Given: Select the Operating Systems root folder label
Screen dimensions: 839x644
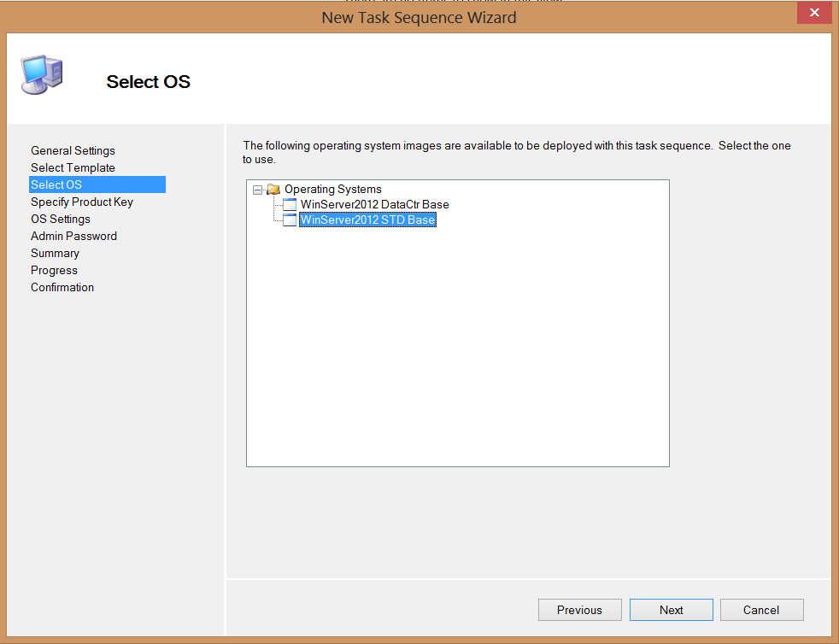Looking at the screenshot, I should pos(332,190).
